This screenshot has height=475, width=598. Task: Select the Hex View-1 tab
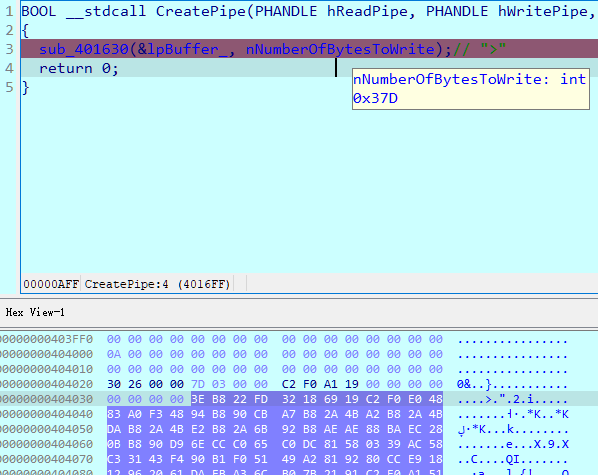pos(35,312)
